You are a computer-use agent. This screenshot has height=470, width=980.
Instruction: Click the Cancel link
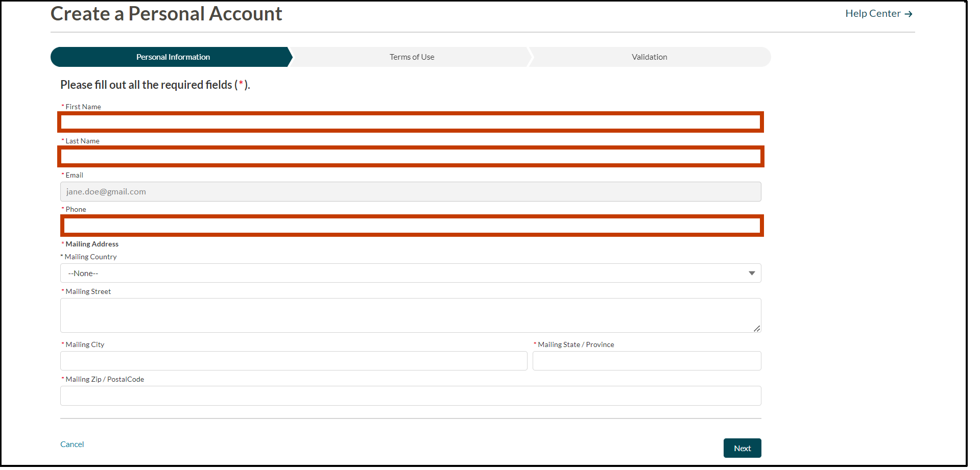click(x=71, y=444)
